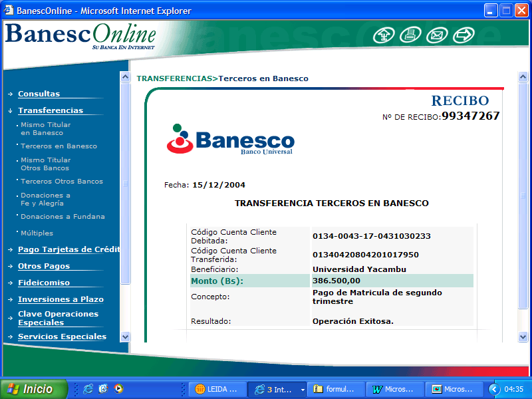Click main page scrollbar up arrow

coord(523,77)
